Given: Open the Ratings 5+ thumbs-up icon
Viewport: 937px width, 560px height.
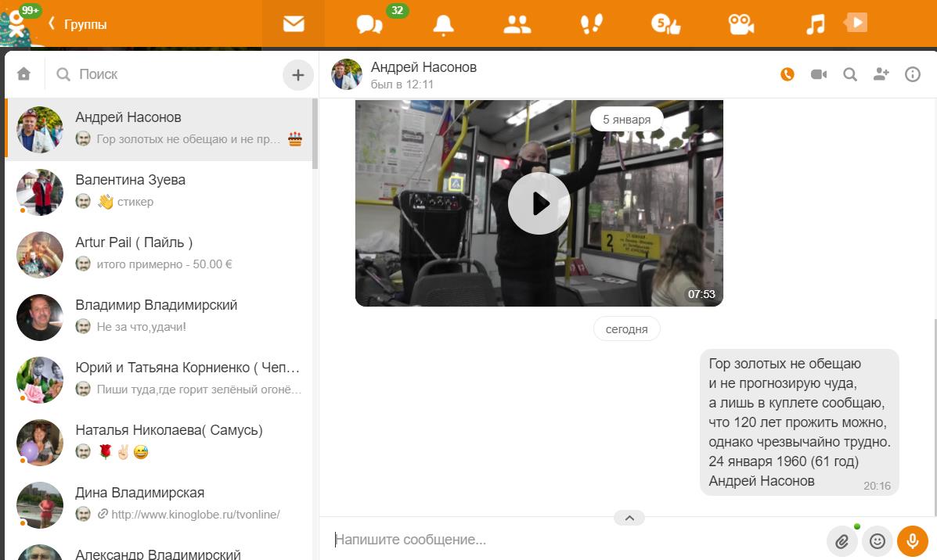Looking at the screenshot, I should pos(665,24).
